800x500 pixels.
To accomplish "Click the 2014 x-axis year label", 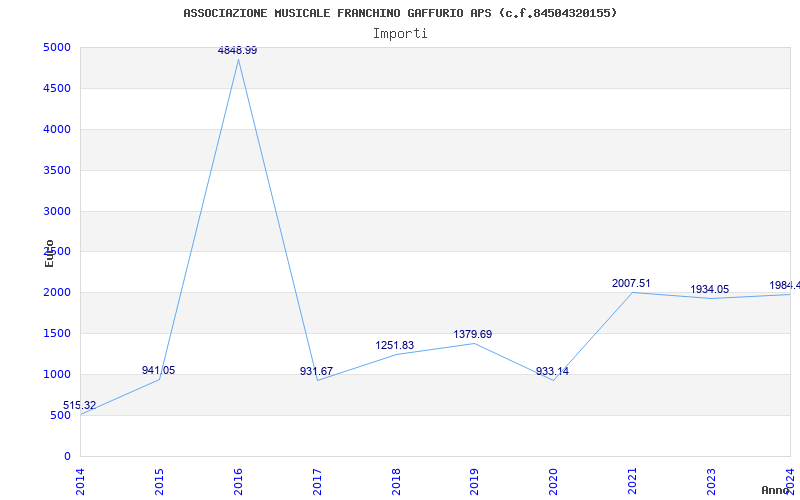I will [x=80, y=482].
